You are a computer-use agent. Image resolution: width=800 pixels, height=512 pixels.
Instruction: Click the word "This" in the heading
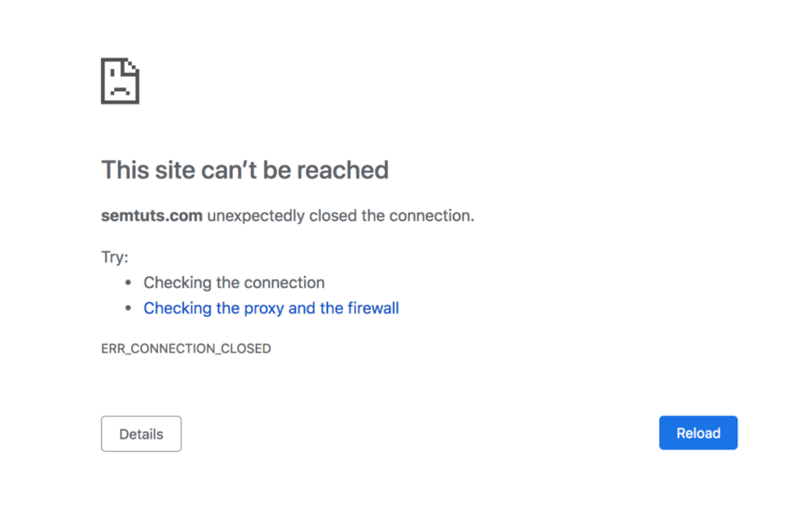point(123,170)
